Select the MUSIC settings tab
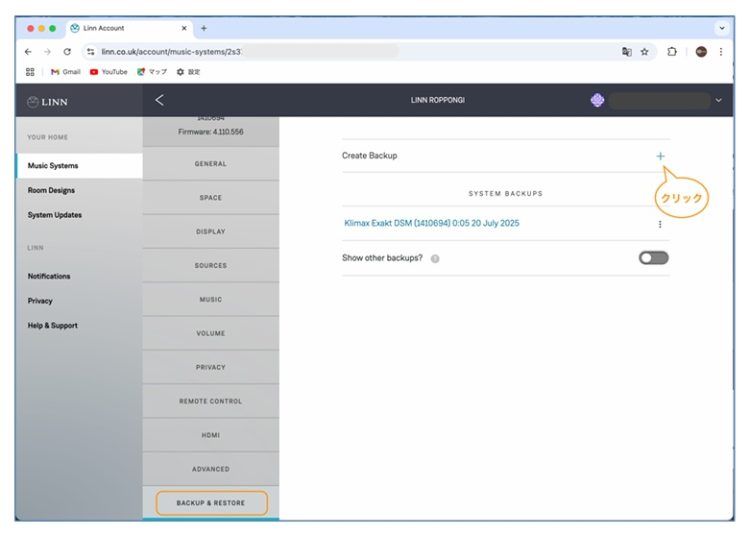The height and width of the screenshot is (535, 750). coord(210,299)
